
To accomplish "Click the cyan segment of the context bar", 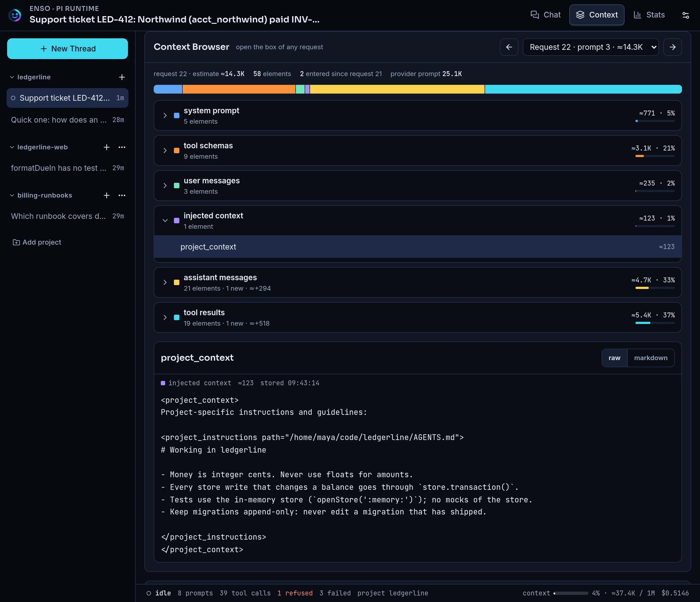I will point(584,89).
